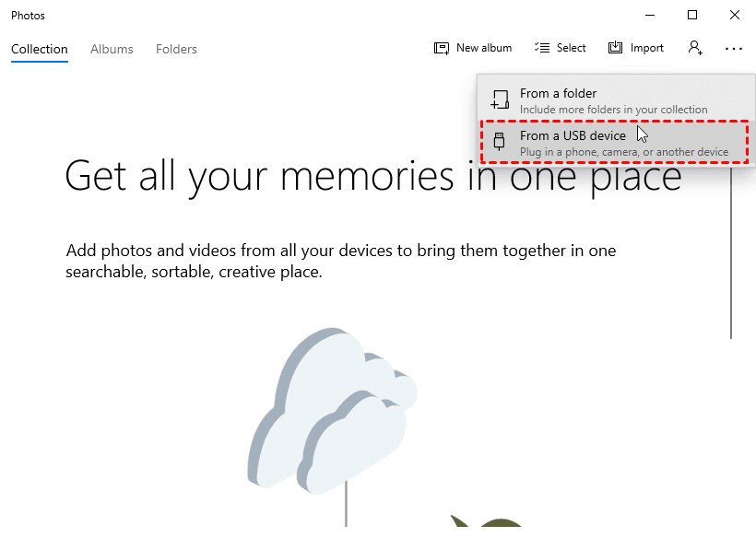Click the Import download icon

click(616, 48)
